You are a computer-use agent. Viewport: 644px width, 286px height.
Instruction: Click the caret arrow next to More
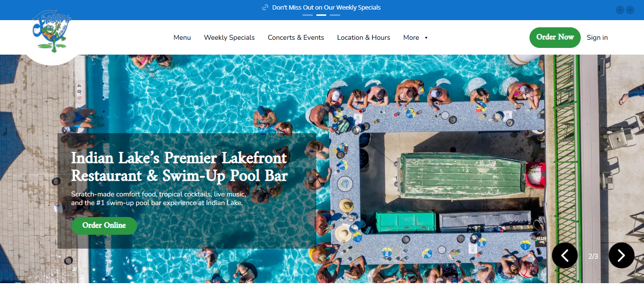426,38
